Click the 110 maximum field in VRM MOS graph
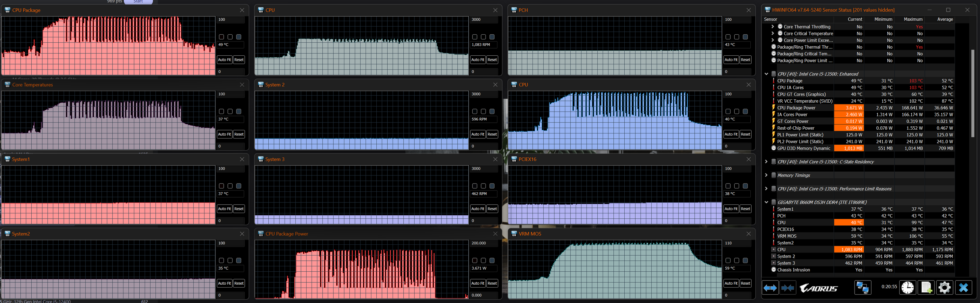 [737, 243]
